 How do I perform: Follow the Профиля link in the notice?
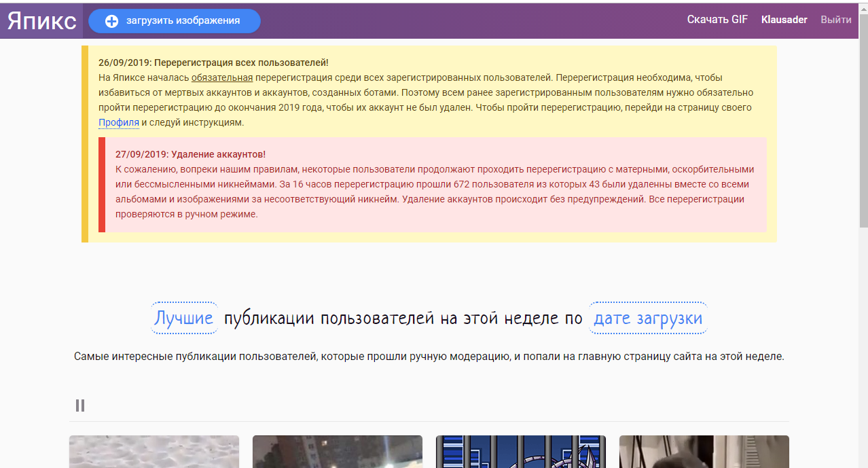click(119, 123)
